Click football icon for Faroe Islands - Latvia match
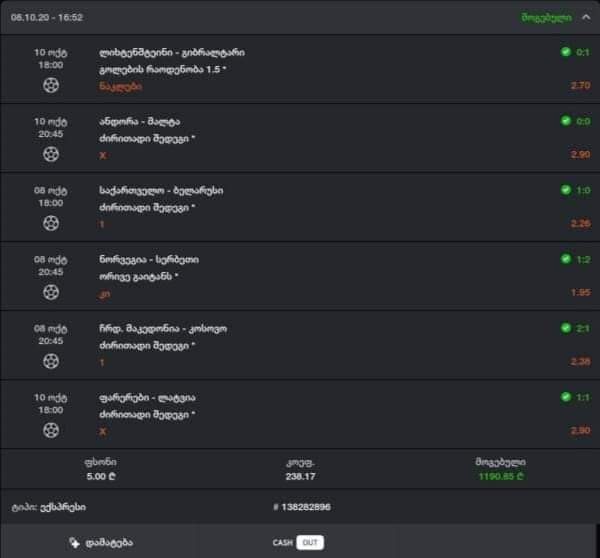 click(51, 430)
